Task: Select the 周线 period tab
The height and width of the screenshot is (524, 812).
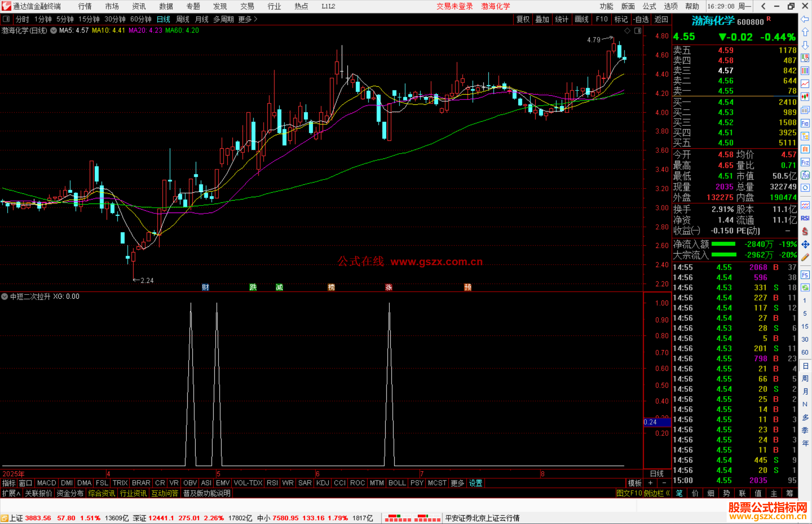Action: (x=183, y=19)
